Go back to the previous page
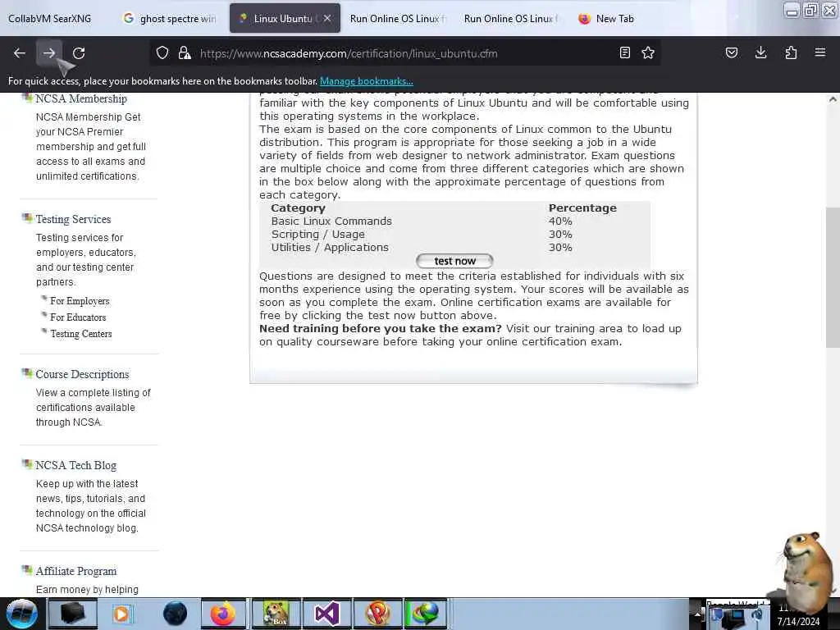 (x=20, y=53)
